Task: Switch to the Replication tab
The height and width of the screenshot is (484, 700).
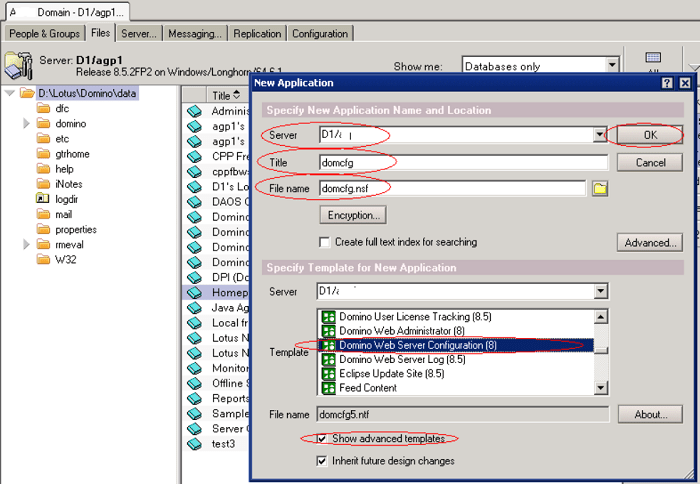Action: click(x=257, y=33)
